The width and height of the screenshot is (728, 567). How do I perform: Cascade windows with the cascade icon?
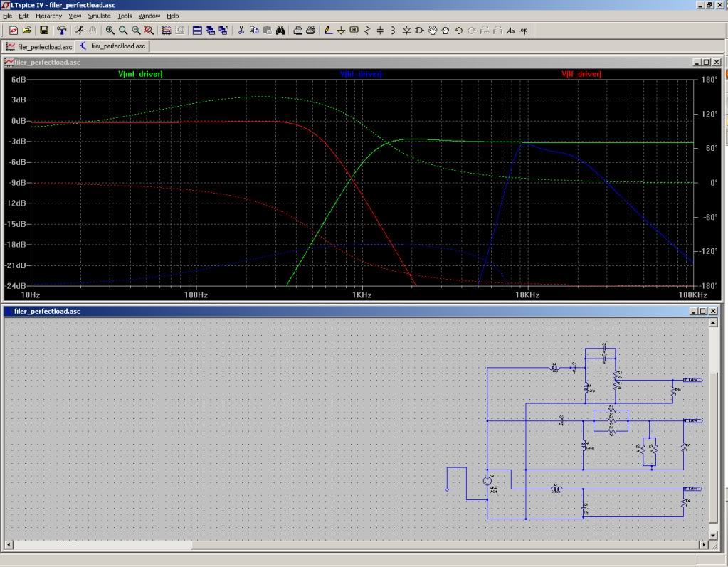(210, 31)
